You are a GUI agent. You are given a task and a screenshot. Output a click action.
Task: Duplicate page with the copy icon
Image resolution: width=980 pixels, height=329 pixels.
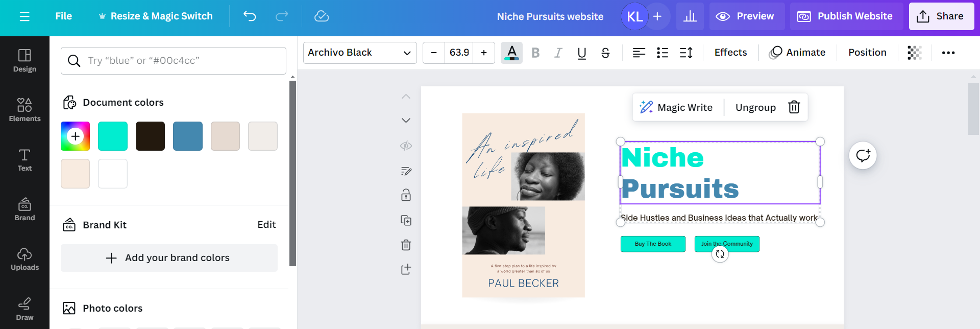pos(406,220)
